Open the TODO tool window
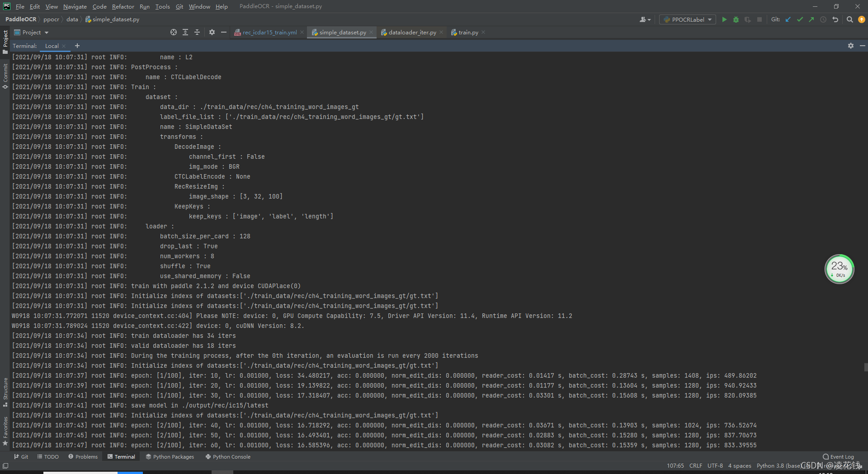Image resolution: width=868 pixels, height=474 pixels. click(48, 457)
